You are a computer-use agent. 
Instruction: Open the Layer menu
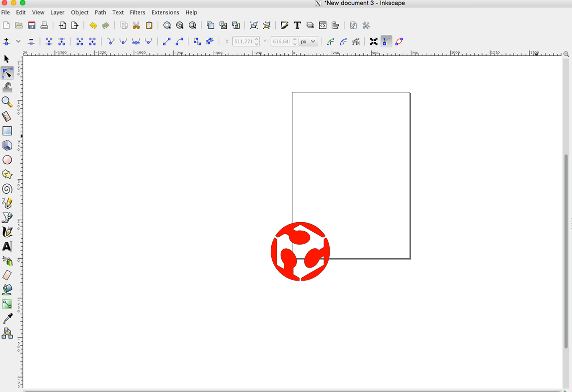tap(57, 12)
